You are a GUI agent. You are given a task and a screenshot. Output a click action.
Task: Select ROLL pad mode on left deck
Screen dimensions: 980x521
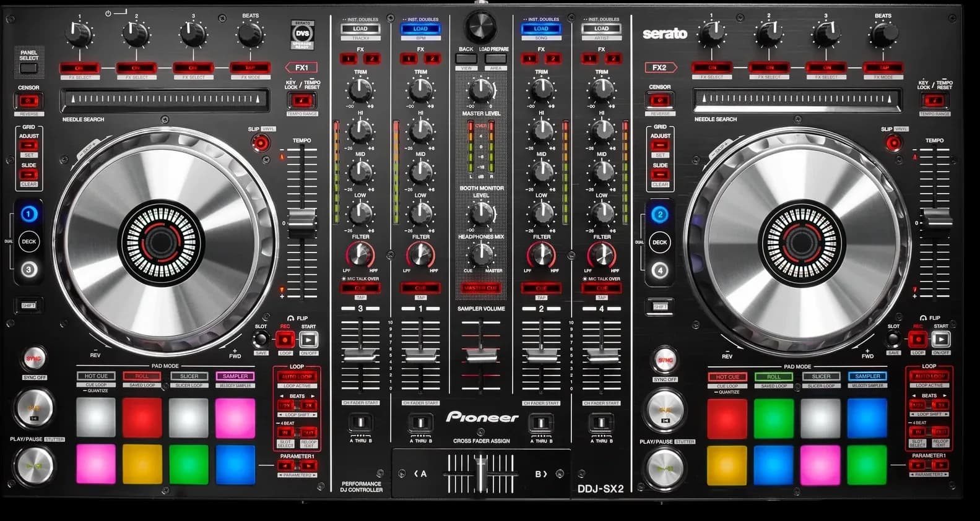(x=142, y=376)
